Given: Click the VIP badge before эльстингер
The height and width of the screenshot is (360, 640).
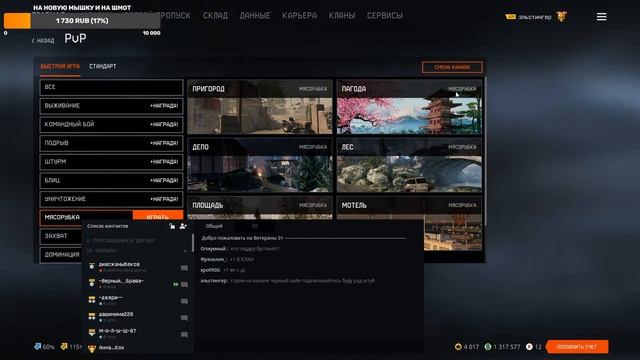Looking at the screenshot, I should [510, 17].
